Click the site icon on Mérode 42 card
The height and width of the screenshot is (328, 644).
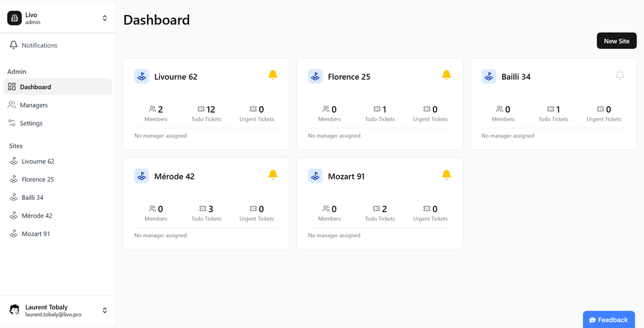click(141, 176)
